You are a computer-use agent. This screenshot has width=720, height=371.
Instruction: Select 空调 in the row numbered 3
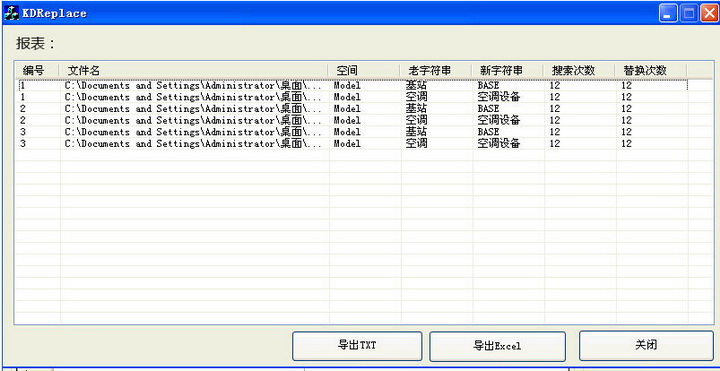coord(416,144)
